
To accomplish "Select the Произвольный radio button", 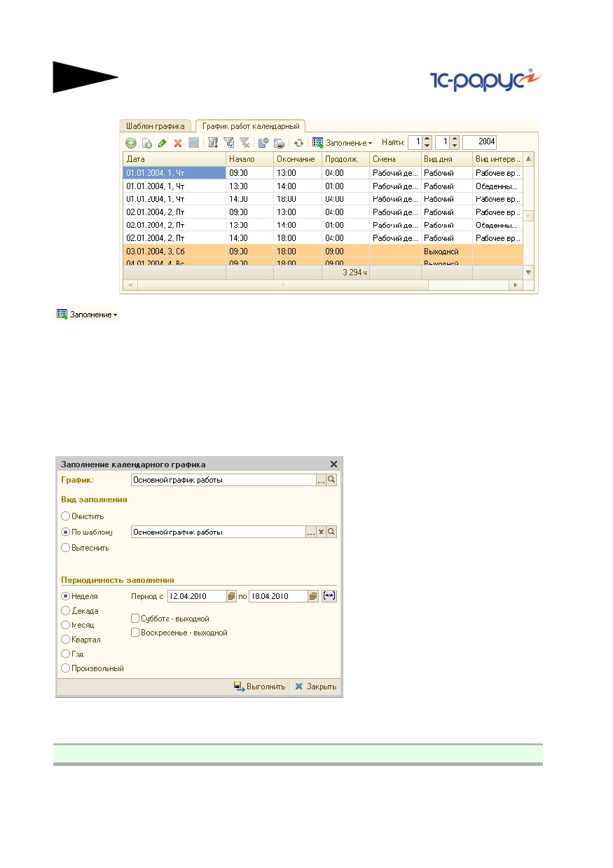I will point(66,668).
